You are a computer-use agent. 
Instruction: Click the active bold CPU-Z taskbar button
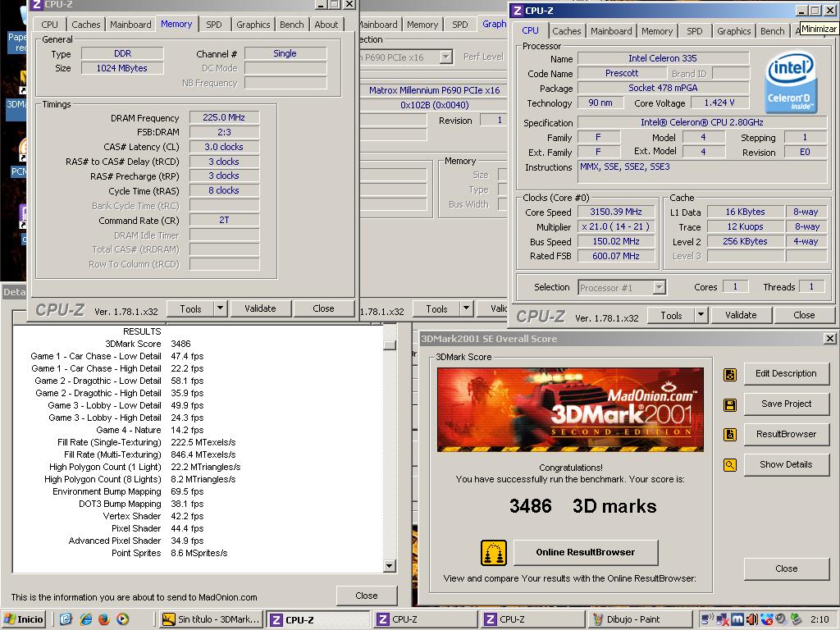(318, 619)
